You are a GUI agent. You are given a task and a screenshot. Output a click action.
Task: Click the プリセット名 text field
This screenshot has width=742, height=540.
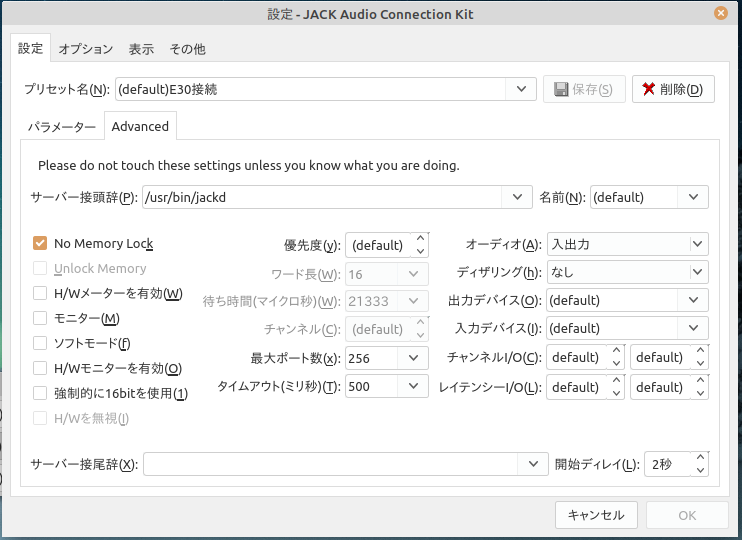(x=310, y=89)
